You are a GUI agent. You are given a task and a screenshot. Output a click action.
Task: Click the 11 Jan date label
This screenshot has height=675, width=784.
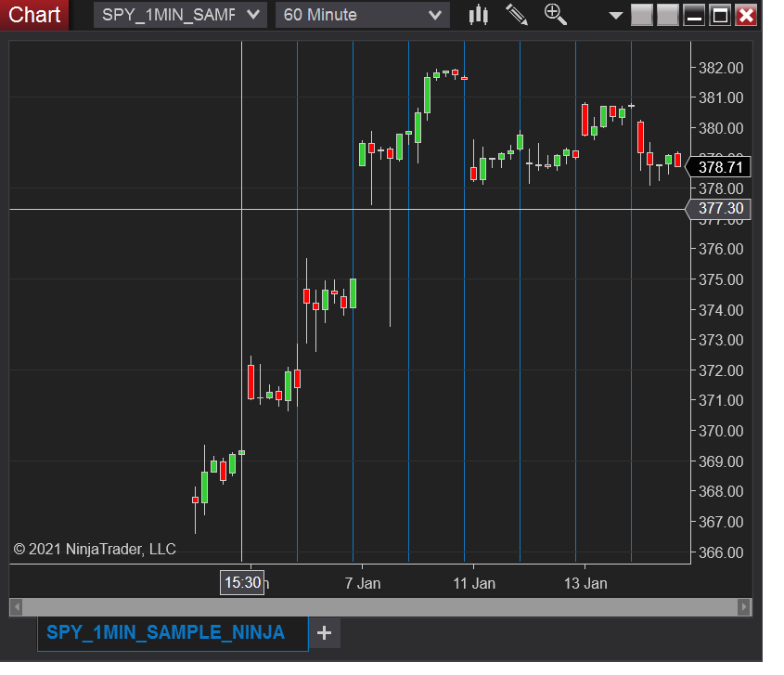(x=474, y=583)
